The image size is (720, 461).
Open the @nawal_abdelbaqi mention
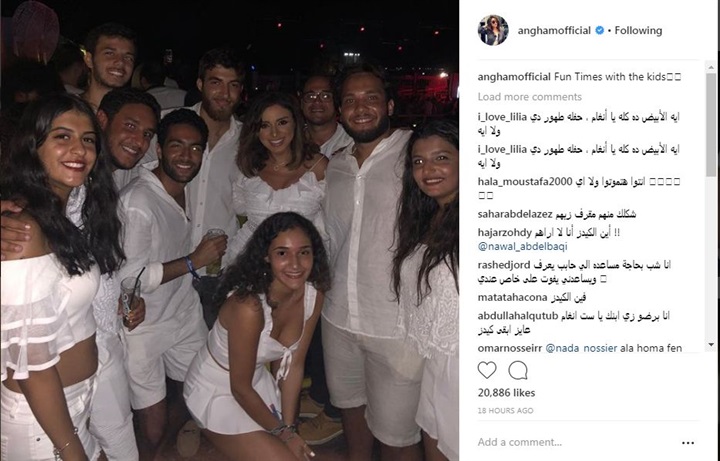(x=523, y=247)
